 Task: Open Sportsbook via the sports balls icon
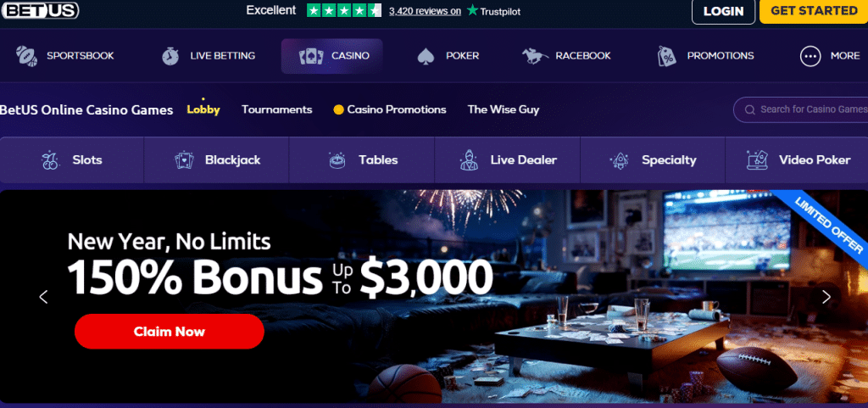[x=26, y=55]
